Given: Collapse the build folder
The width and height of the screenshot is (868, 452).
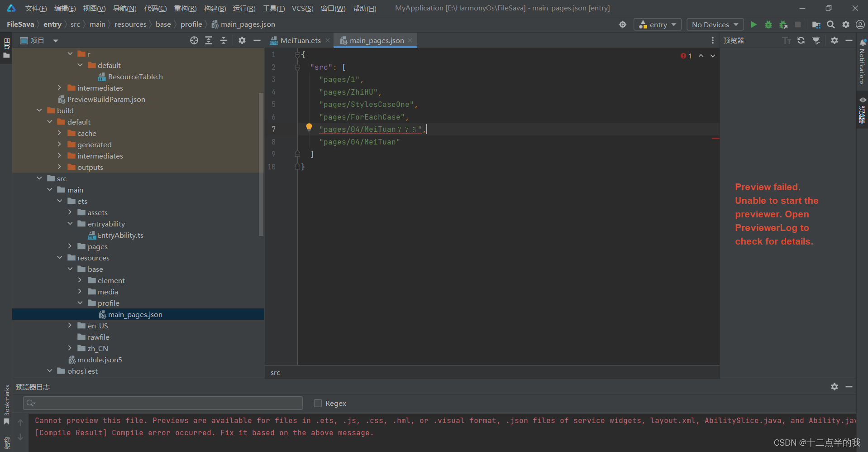Looking at the screenshot, I should click(x=39, y=111).
